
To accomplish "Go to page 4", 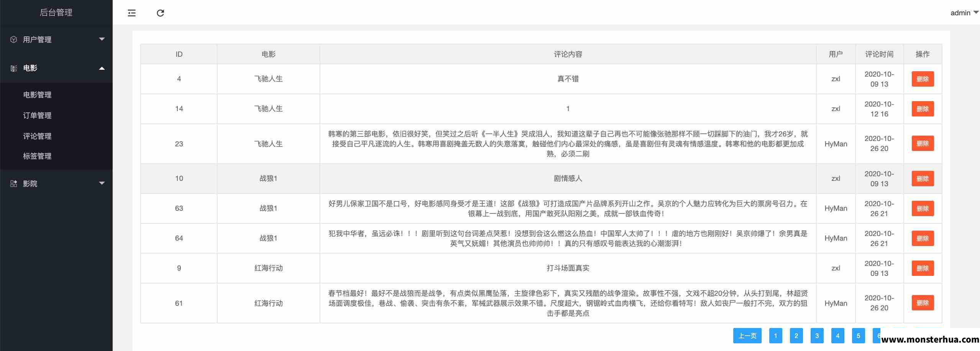I will (x=837, y=336).
